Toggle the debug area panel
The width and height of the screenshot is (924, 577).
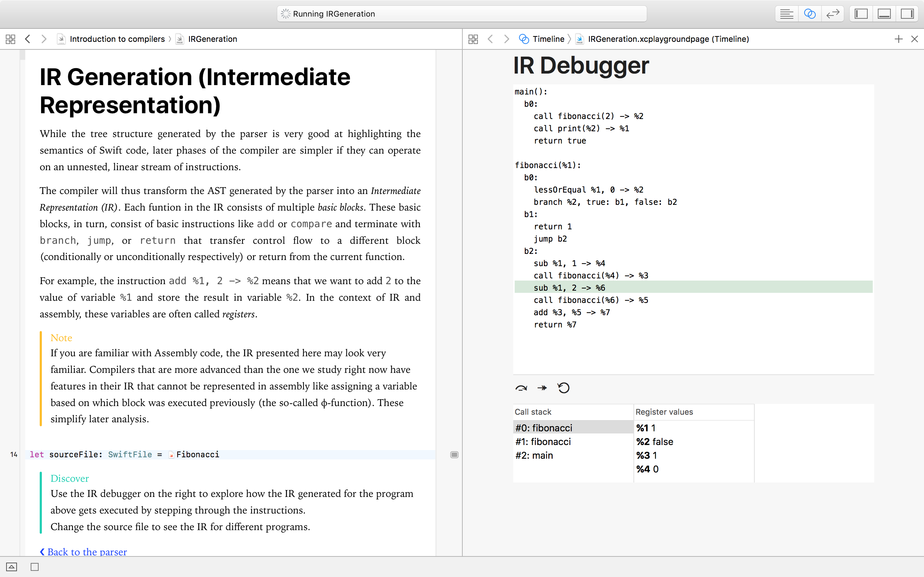click(x=884, y=14)
